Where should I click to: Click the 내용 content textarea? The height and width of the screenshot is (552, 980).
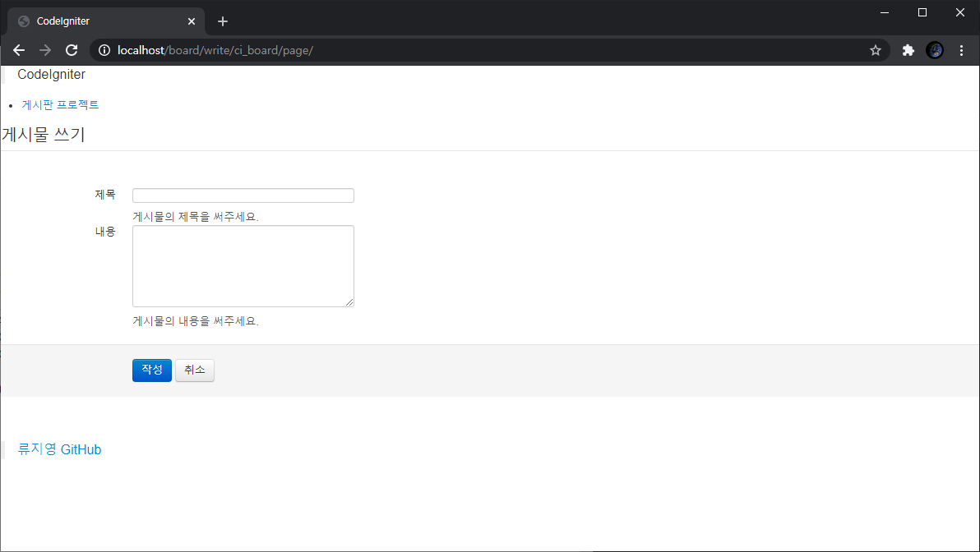click(x=243, y=265)
